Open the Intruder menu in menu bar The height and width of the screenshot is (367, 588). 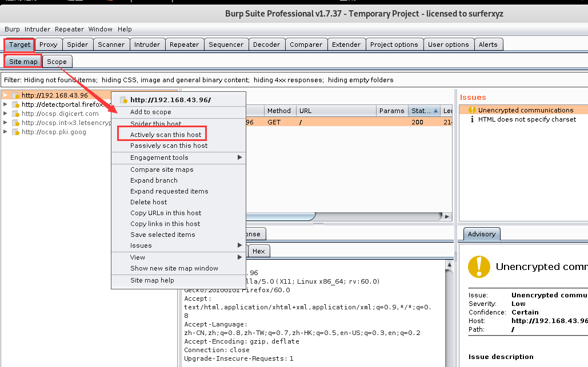[37, 29]
